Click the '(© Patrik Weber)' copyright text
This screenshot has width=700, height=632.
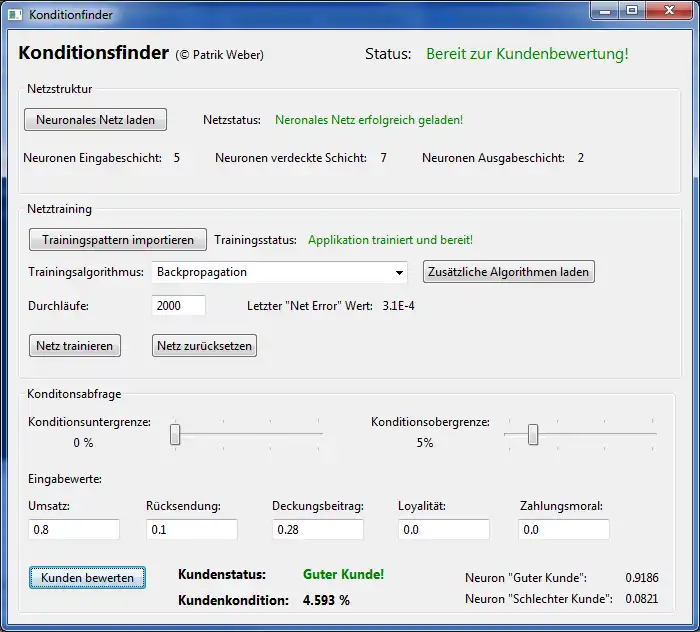pos(220,55)
